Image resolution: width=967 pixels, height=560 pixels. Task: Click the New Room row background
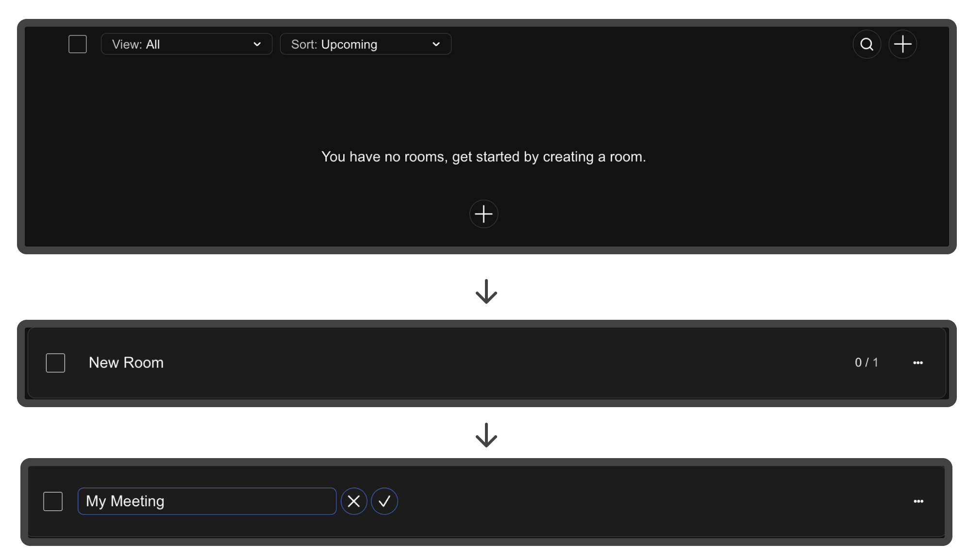click(x=485, y=363)
